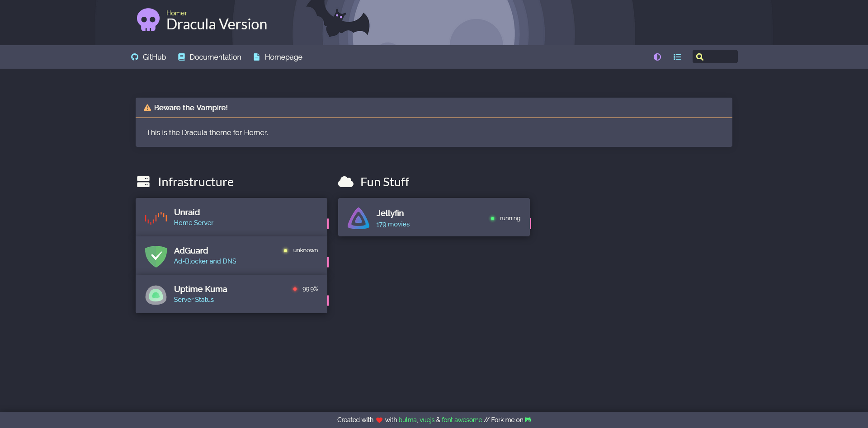Switch to list layout view
Viewport: 868px width, 428px height.
pos(677,57)
